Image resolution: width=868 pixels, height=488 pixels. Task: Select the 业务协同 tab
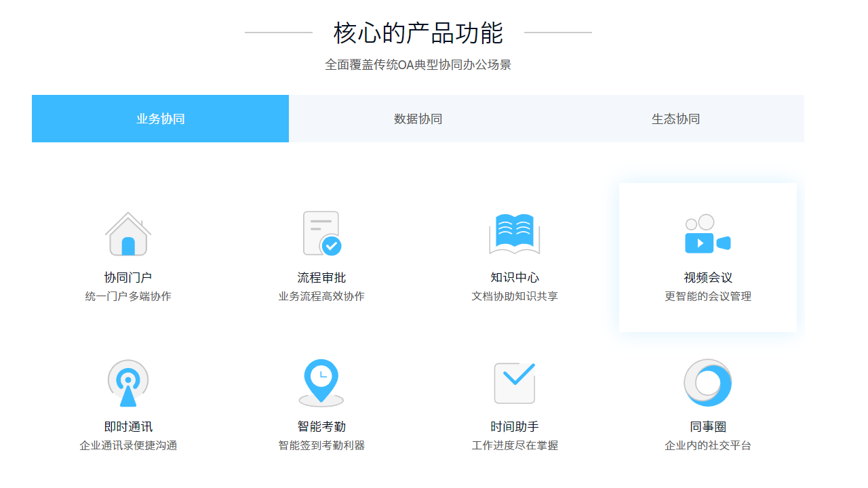tap(160, 119)
